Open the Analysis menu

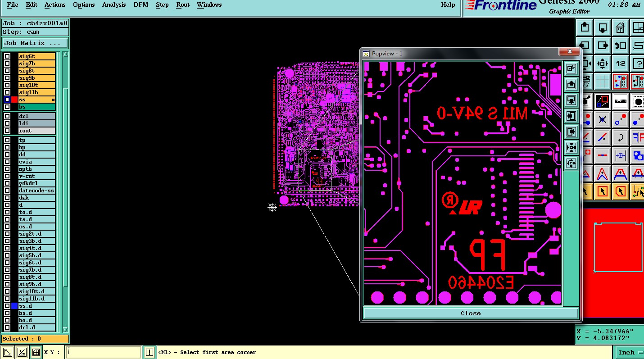114,5
